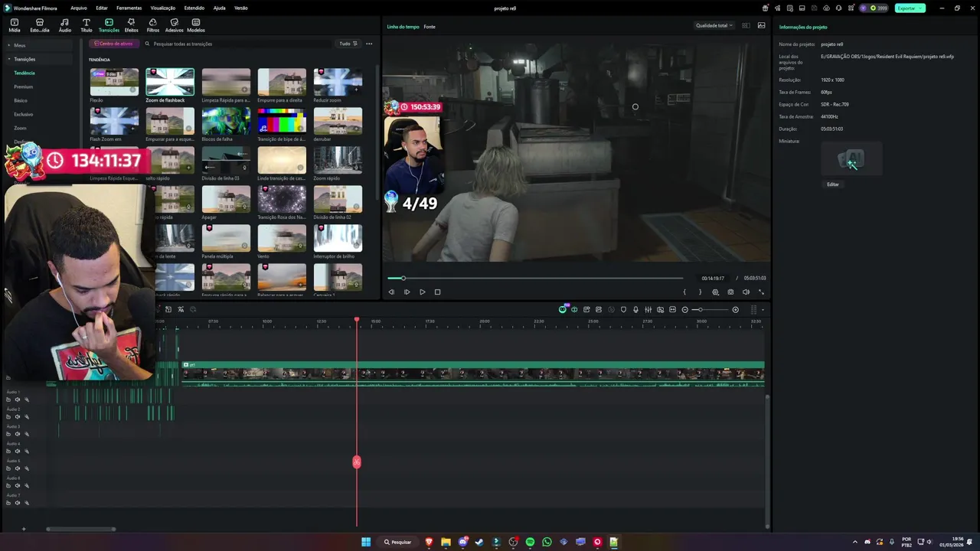Screen dimensions: 980x551
Task: Open WhatsApp from the Windows taskbar
Action: (x=547, y=542)
